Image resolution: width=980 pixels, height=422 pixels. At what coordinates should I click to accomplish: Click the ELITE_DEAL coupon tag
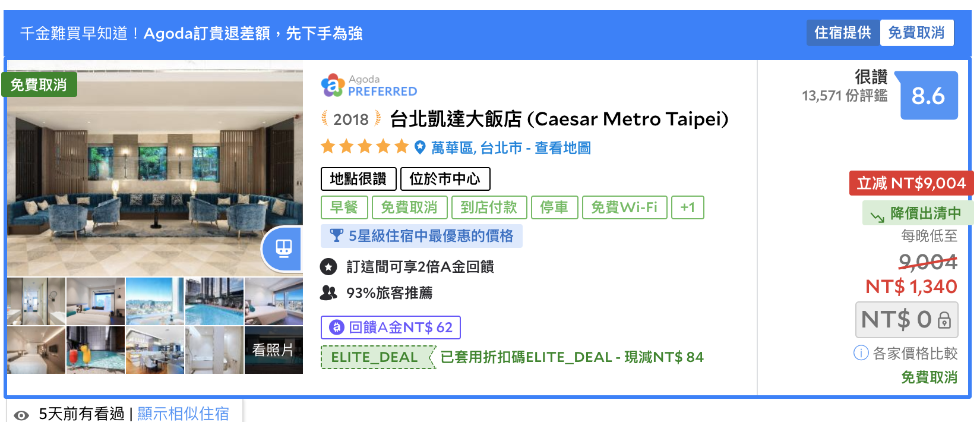[378, 357]
